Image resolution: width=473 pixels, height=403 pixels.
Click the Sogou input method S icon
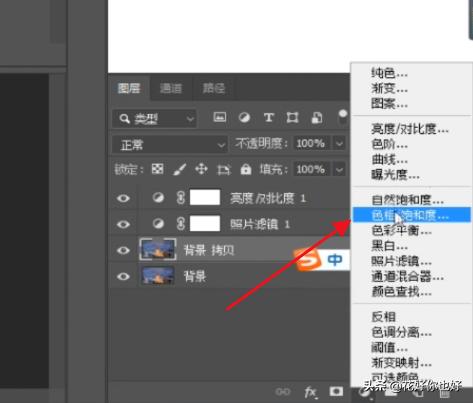pos(307,260)
